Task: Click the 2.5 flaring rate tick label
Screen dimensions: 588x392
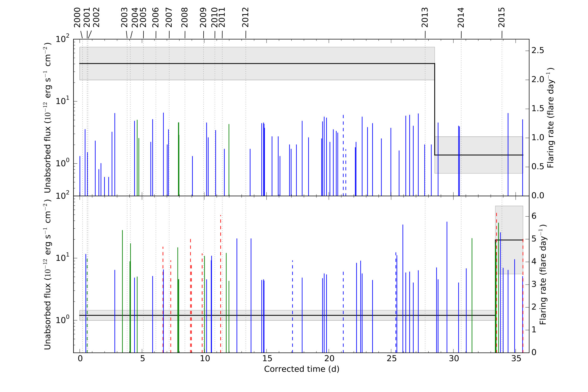Action: [538, 50]
